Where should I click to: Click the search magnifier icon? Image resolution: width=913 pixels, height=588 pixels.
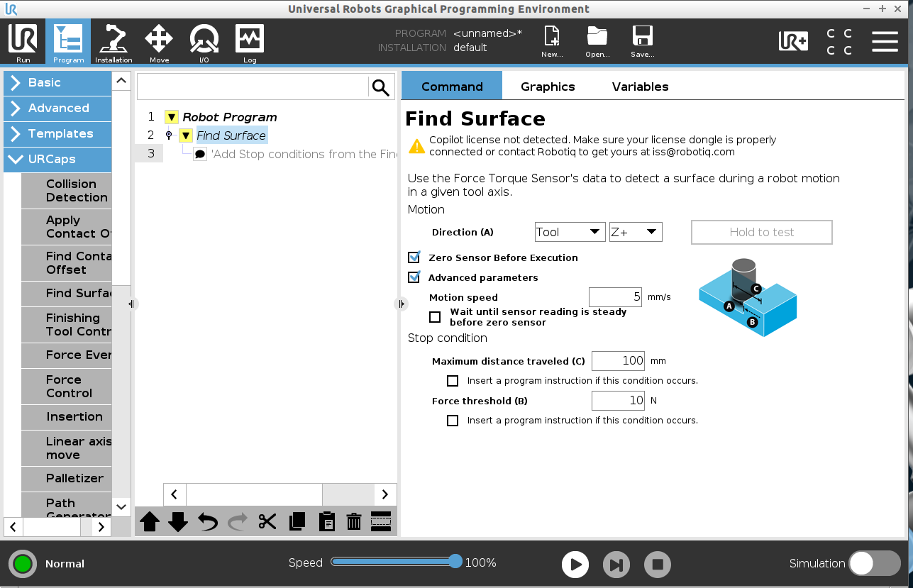pos(381,87)
